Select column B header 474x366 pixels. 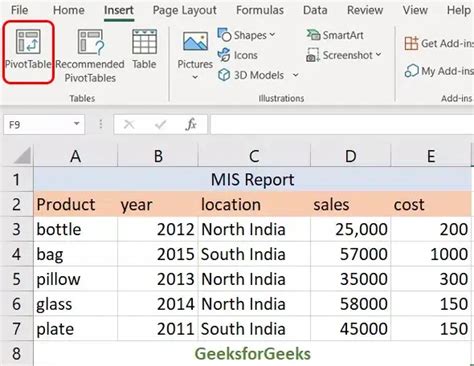point(158,156)
